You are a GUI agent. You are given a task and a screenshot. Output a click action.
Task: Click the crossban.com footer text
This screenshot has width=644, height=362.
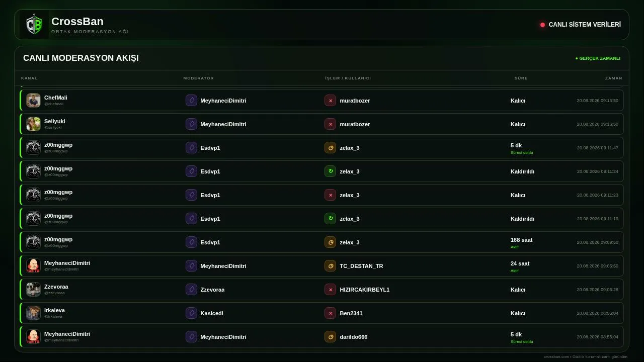point(586,356)
